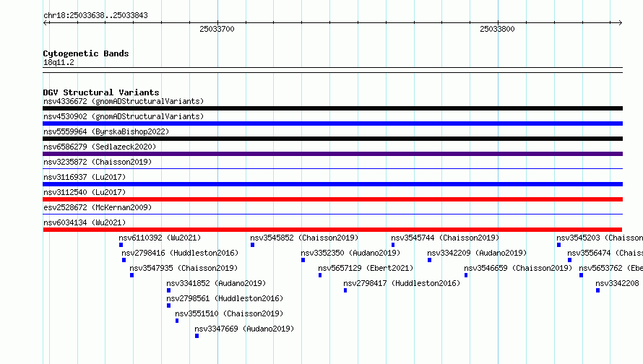Click the blue marker under nsv3556474

[x=569, y=260]
